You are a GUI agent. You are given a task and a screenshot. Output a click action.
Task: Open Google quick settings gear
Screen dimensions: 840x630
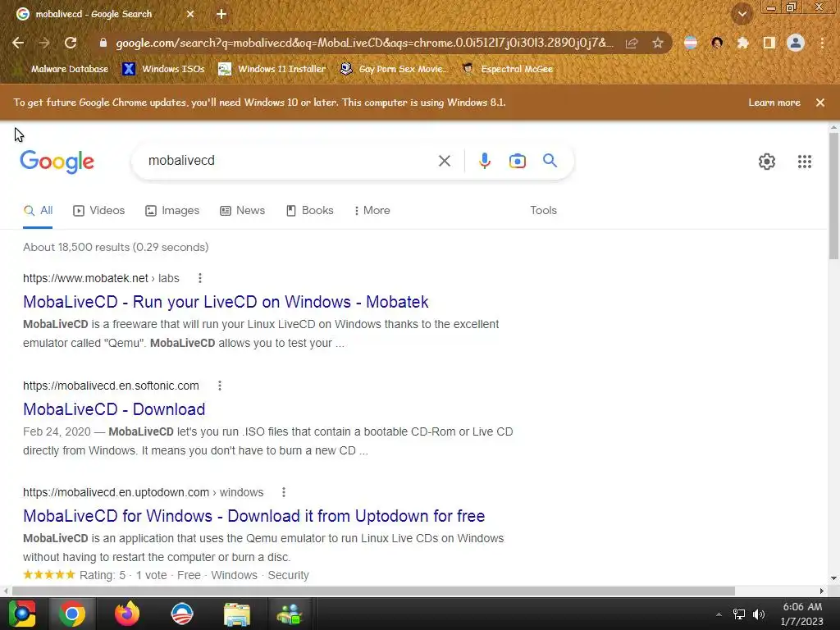(x=767, y=162)
